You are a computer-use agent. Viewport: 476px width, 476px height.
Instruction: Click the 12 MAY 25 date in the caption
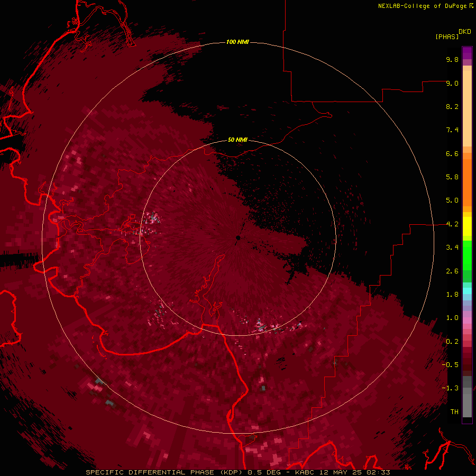click(x=342, y=472)
